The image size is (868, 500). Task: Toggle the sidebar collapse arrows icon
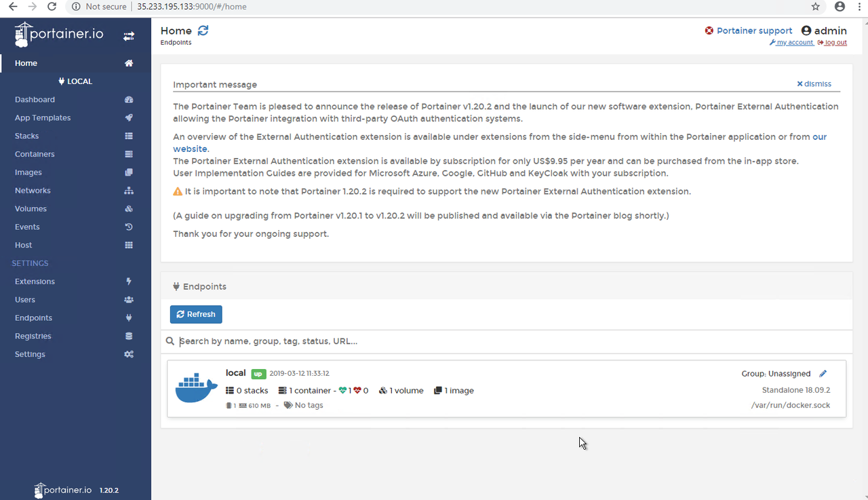129,36
